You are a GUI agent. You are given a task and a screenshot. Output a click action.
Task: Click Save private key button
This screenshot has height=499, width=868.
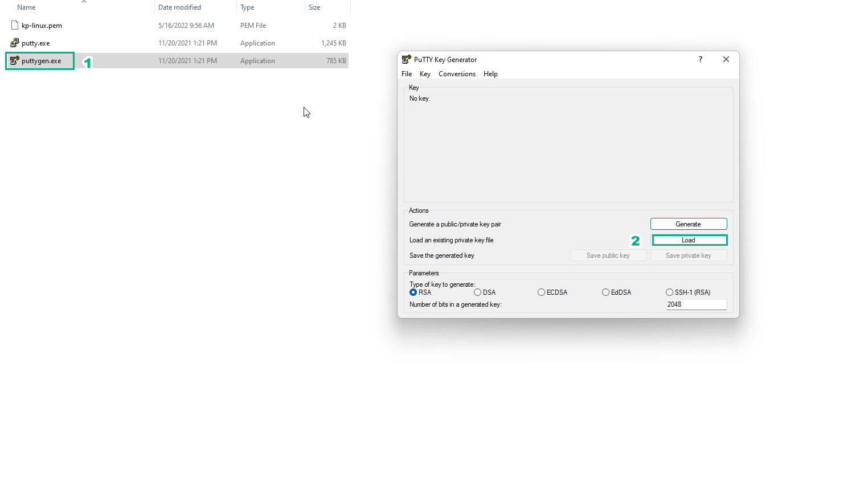click(689, 255)
